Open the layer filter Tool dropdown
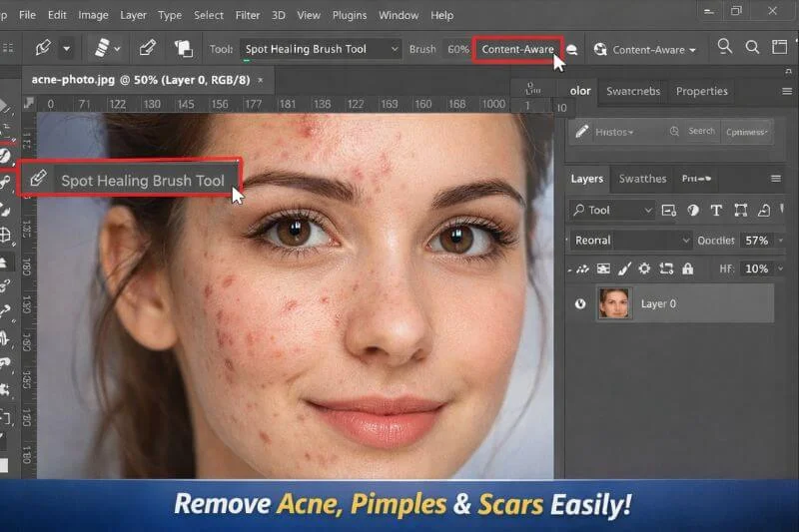This screenshot has width=799, height=532. point(612,211)
